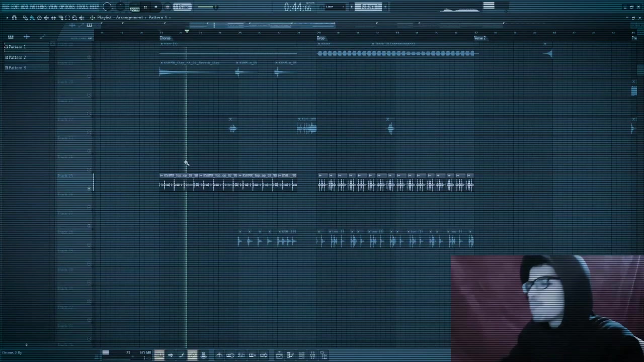The image size is (644, 362).
Task: Select the Paint brush tool
Action: [x=32, y=18]
